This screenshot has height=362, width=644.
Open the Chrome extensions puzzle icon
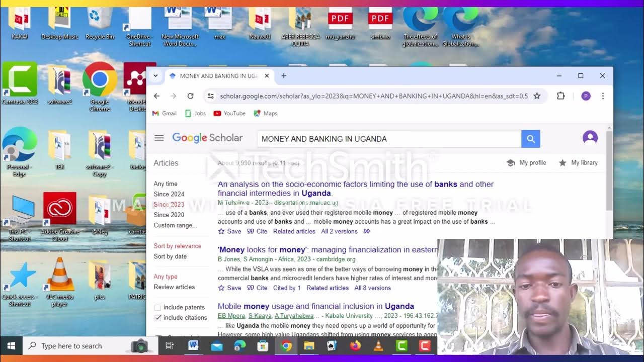560,96
